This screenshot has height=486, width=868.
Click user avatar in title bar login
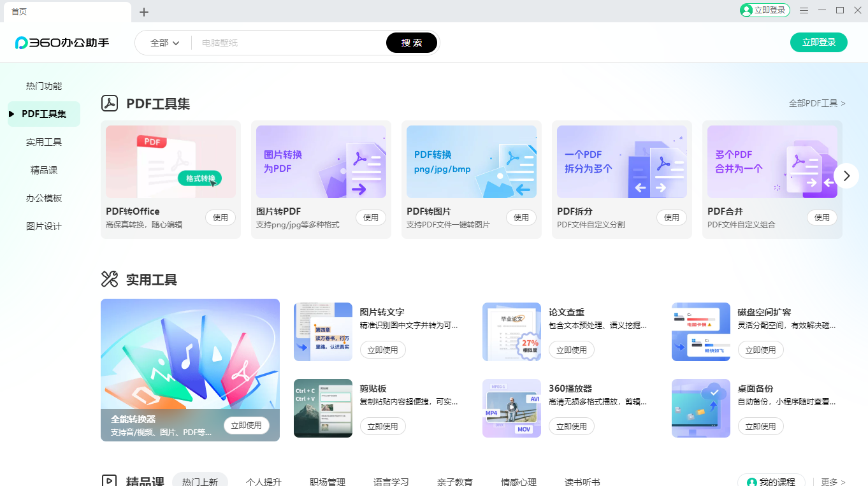coord(746,10)
